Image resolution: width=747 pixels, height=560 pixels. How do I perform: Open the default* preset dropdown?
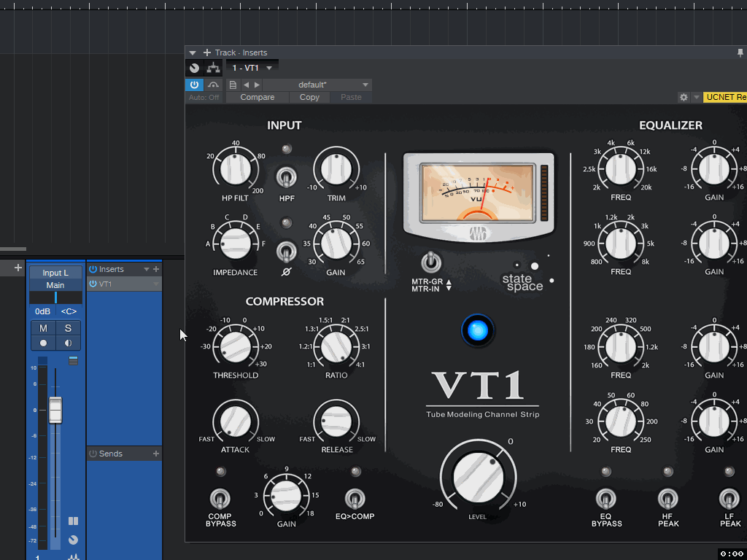317,85
